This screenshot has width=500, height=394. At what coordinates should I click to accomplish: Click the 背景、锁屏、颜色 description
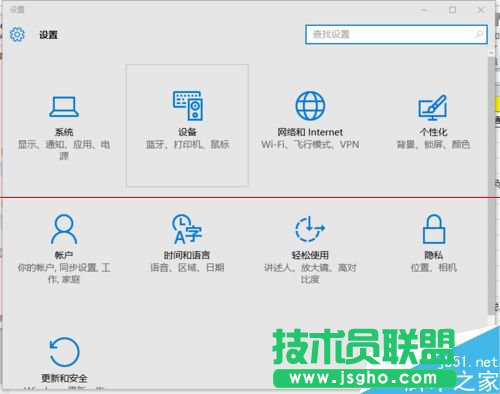tap(433, 144)
